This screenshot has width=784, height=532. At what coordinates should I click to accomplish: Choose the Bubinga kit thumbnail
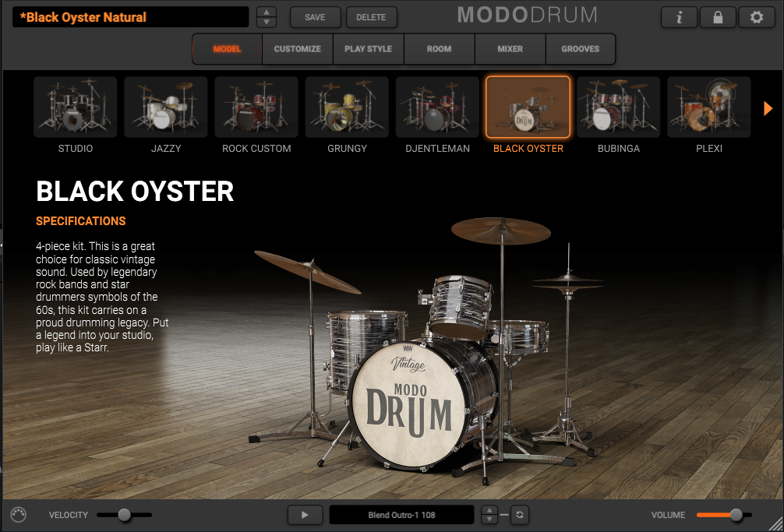(x=619, y=107)
